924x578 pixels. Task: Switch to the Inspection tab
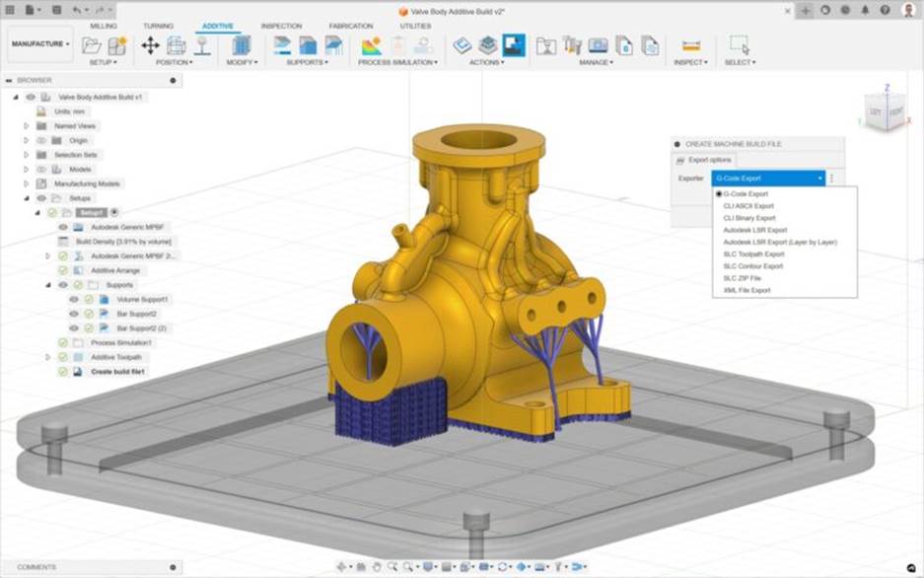[x=281, y=27]
